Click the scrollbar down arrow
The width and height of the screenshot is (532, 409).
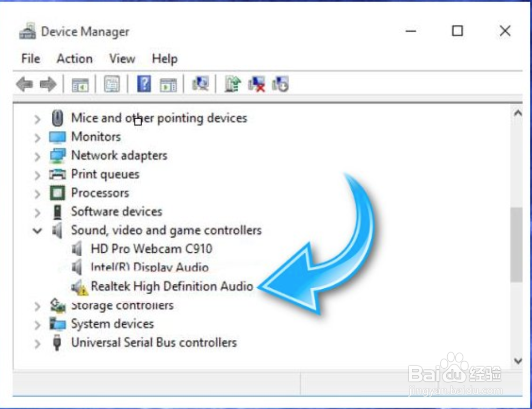518,361
